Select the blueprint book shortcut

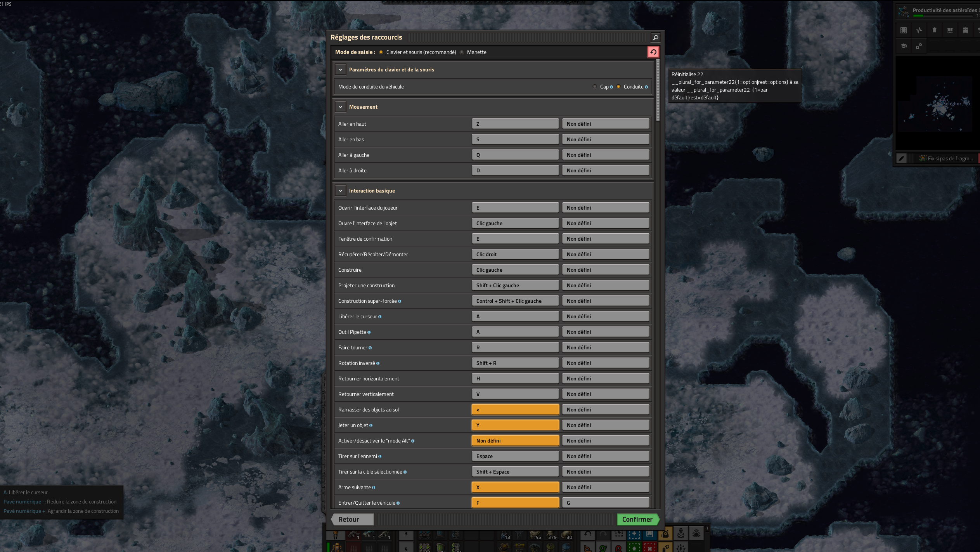click(650, 535)
